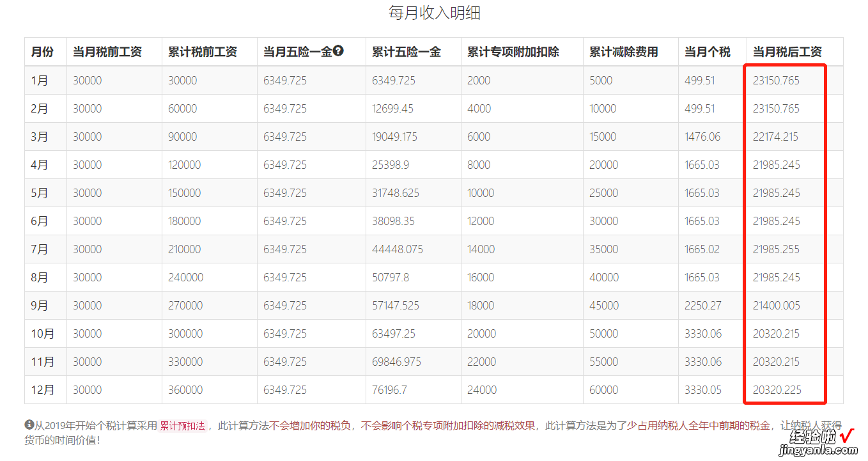Click the 累计专项附加扣除 column header

(513, 52)
